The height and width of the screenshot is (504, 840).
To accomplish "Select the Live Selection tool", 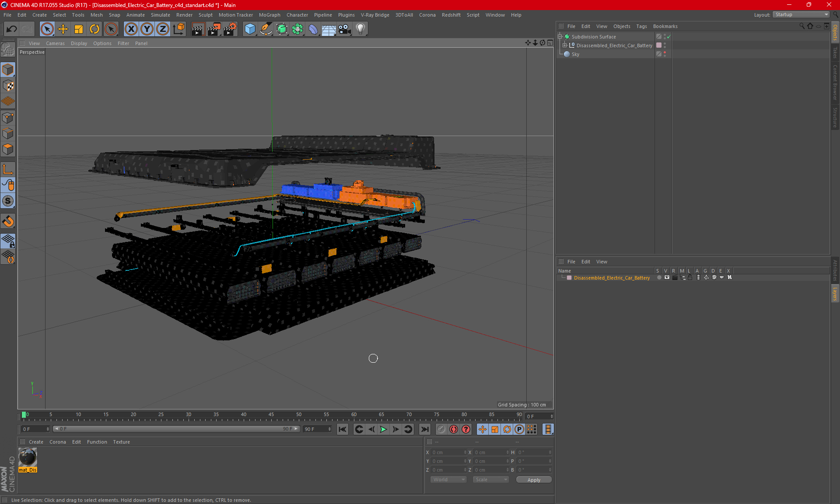I will pos(47,29).
